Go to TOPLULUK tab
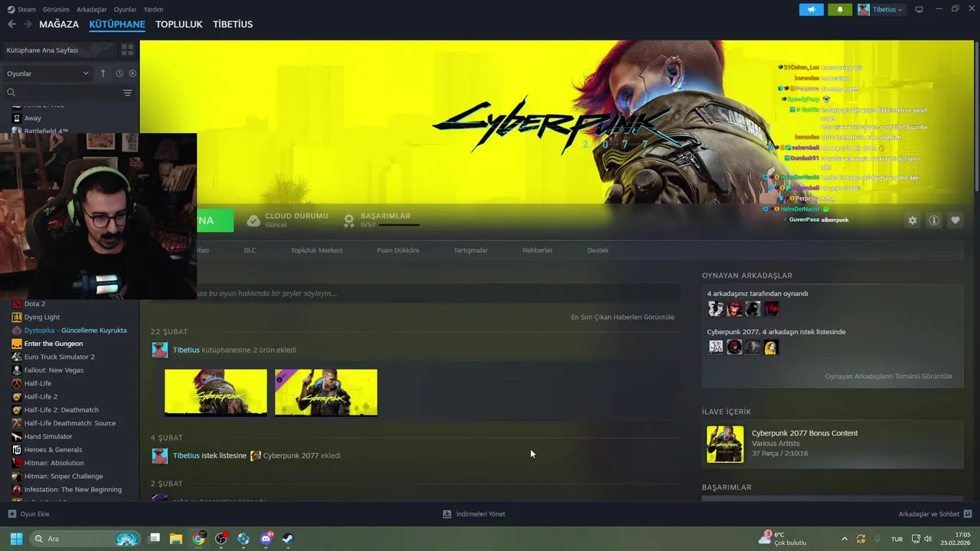980x551 pixels. tap(178, 24)
